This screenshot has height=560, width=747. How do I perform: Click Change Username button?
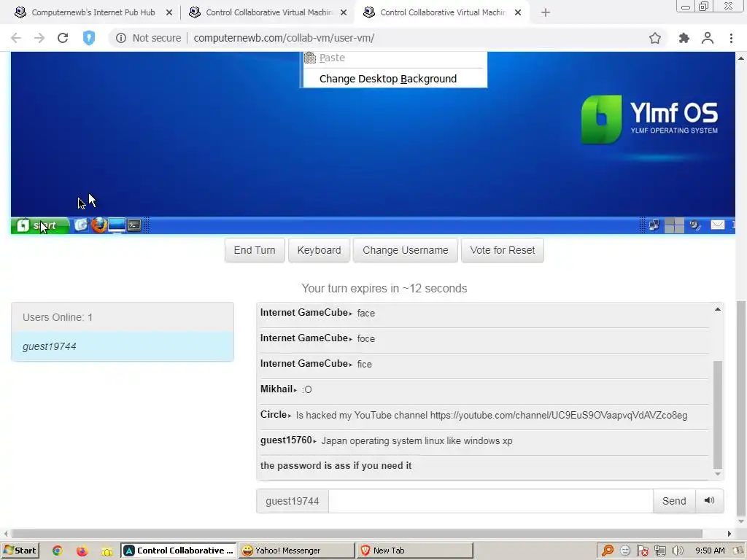405,251
